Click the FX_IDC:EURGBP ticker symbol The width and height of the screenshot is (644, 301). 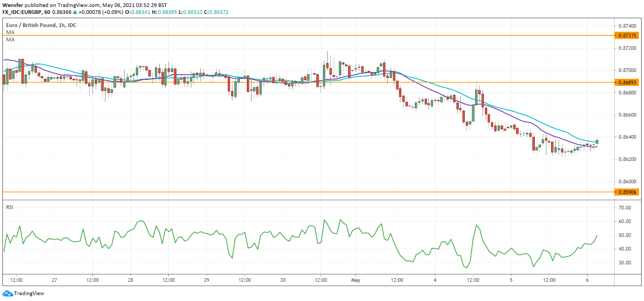[x=22, y=11]
